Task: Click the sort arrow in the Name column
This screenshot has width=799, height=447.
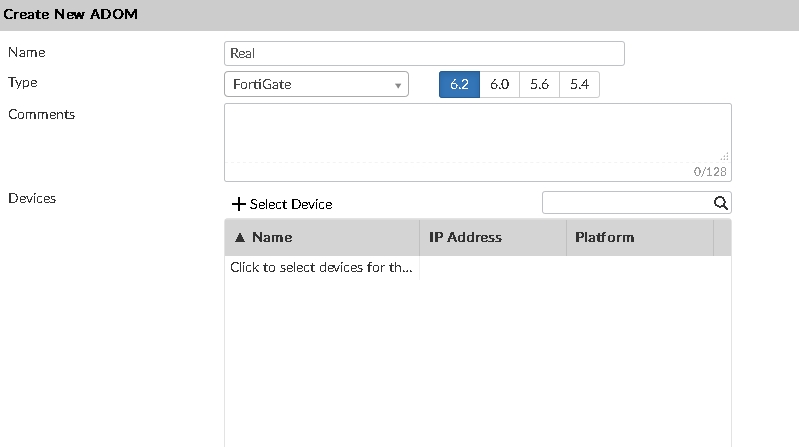Action: [x=239, y=238]
